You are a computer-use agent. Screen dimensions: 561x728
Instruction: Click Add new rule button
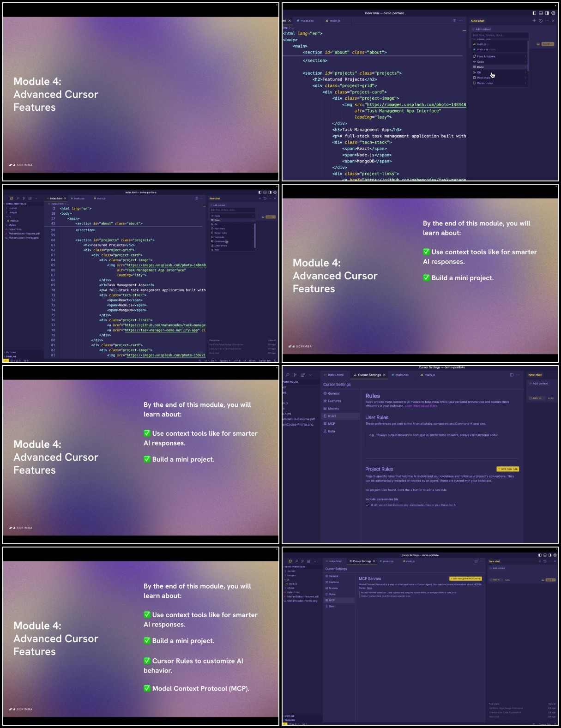click(x=508, y=469)
